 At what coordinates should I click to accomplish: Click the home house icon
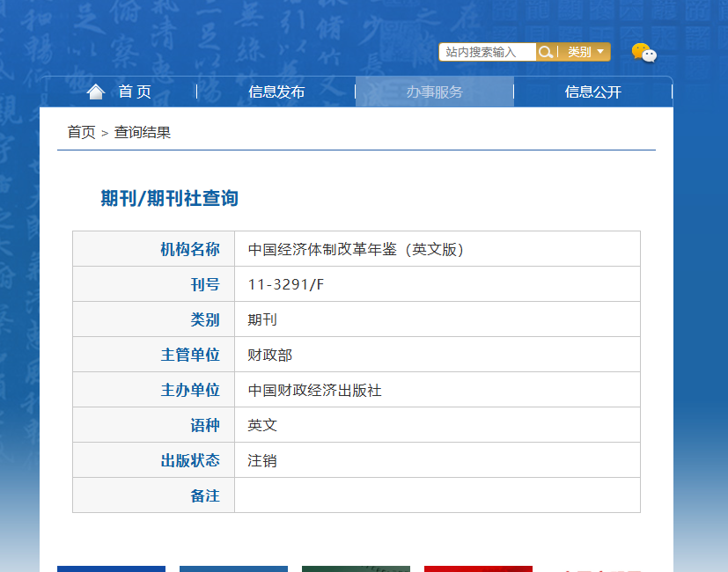click(96, 92)
